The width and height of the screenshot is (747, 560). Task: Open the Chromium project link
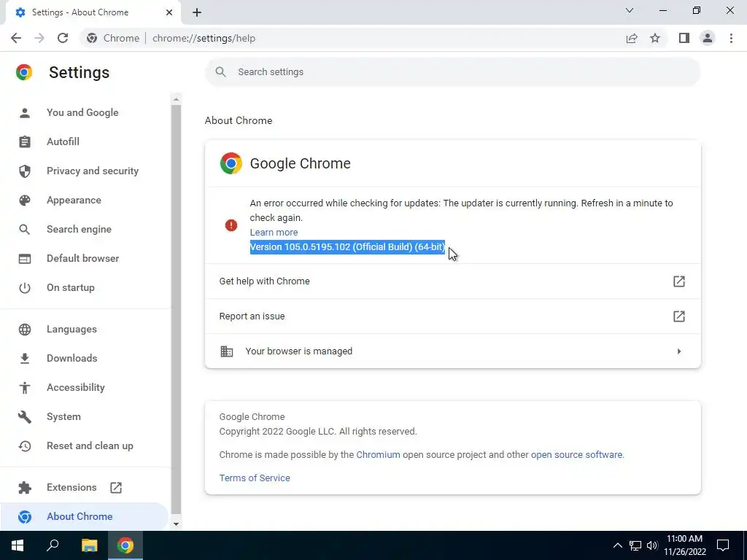click(379, 455)
